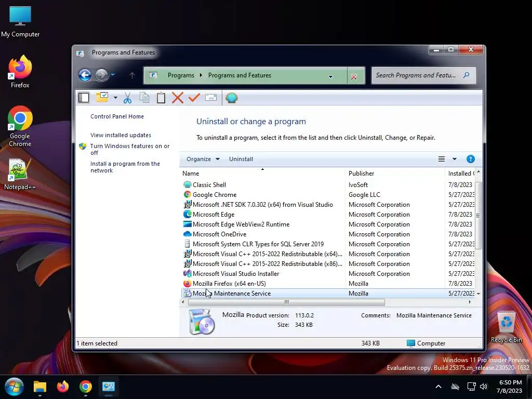Open Firefox desktop shortcut
Screen dimensions: 532x399
(20, 72)
